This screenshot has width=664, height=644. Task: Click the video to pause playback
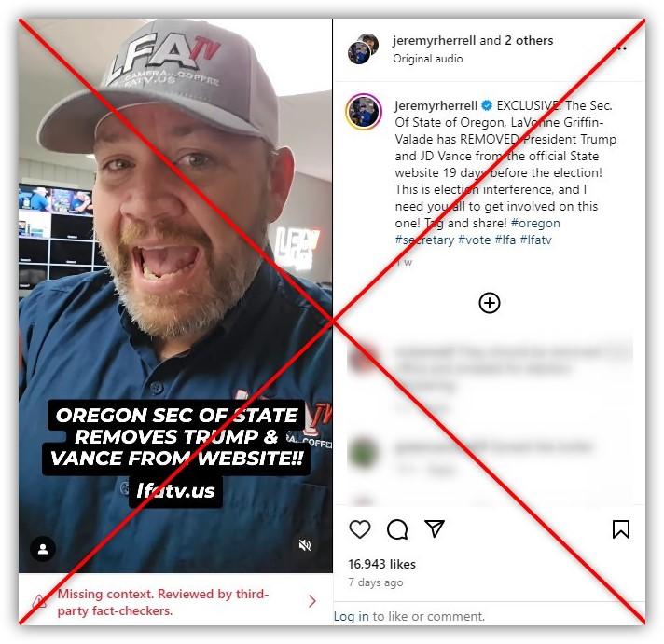tap(175, 295)
